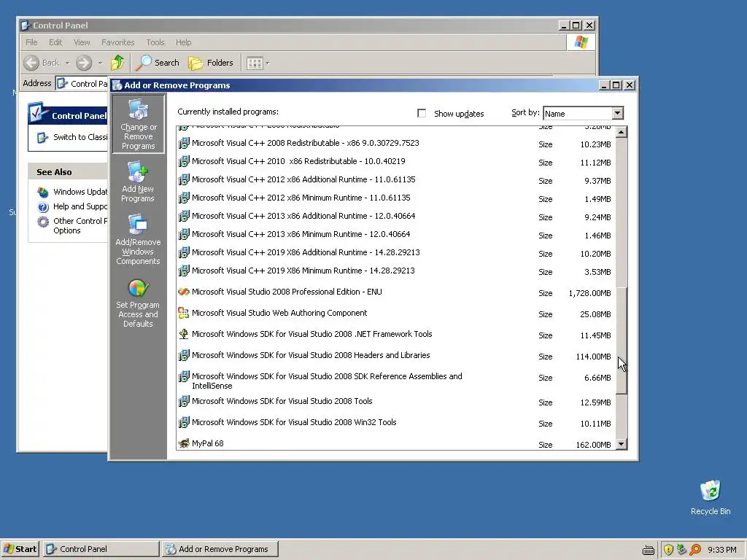747x560 pixels.
Task: Click the Search toolbar button
Action: [x=158, y=63]
